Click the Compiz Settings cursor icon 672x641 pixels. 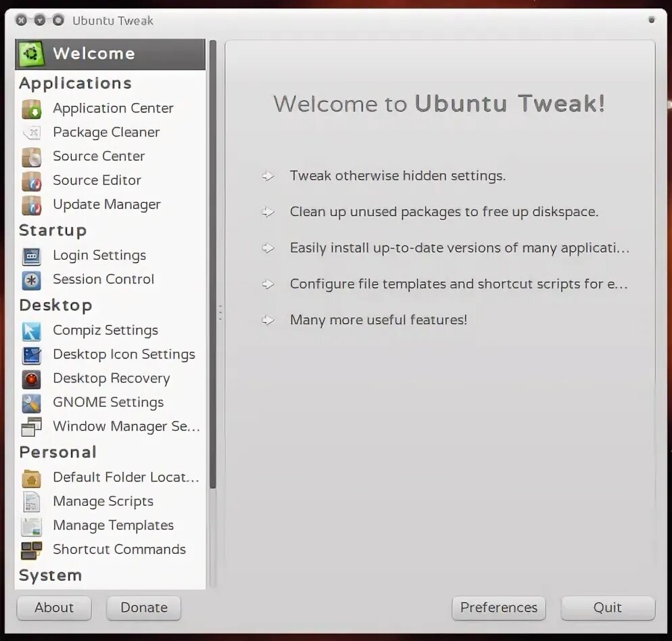coord(31,331)
